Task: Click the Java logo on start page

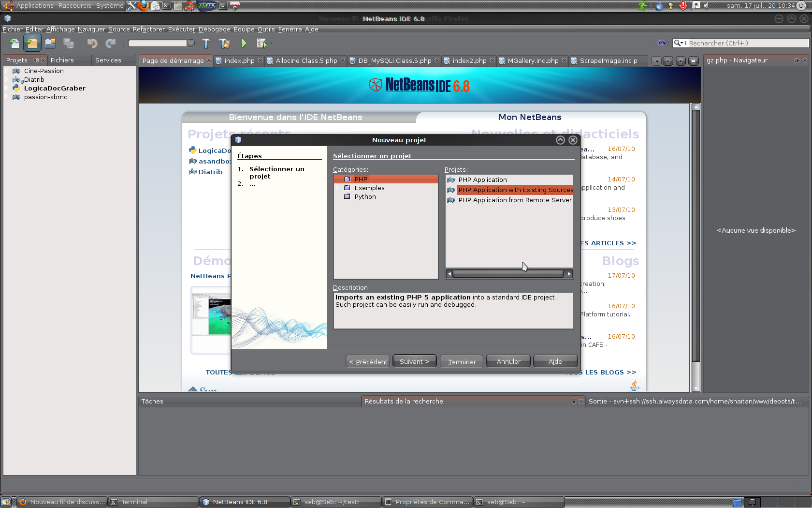Action: click(635, 385)
